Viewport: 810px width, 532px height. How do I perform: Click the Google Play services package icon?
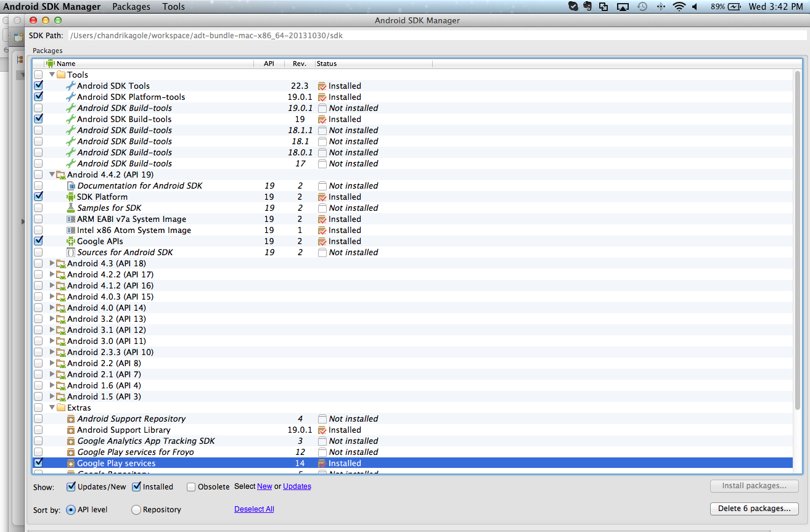(x=71, y=463)
